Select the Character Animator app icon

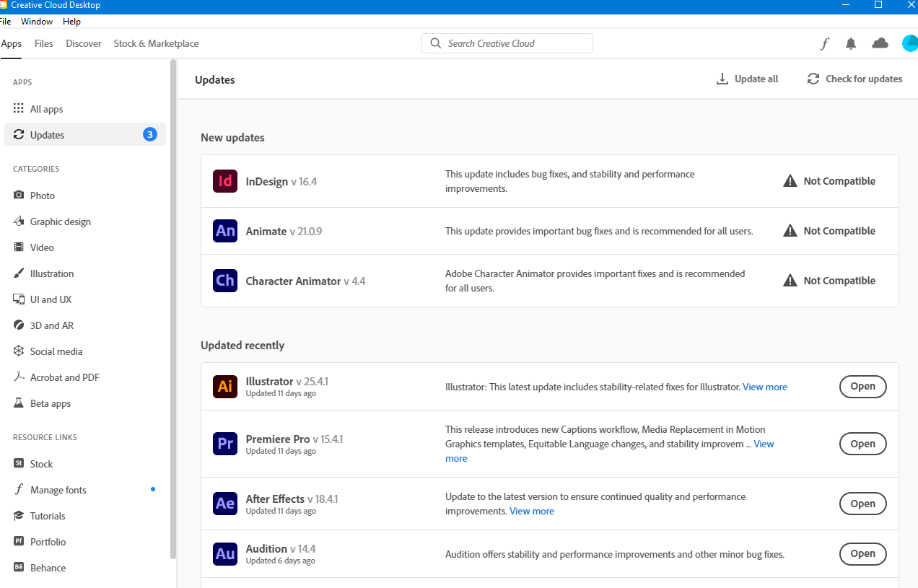coord(224,280)
